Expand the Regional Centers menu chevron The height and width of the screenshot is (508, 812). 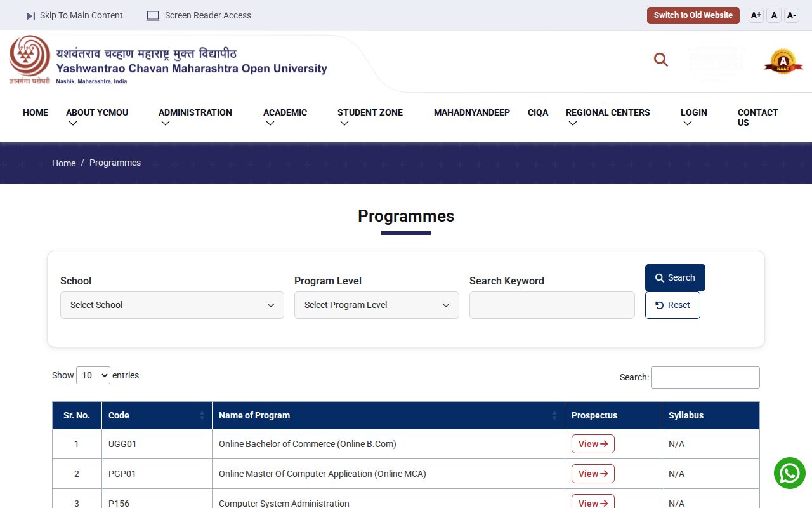click(573, 124)
